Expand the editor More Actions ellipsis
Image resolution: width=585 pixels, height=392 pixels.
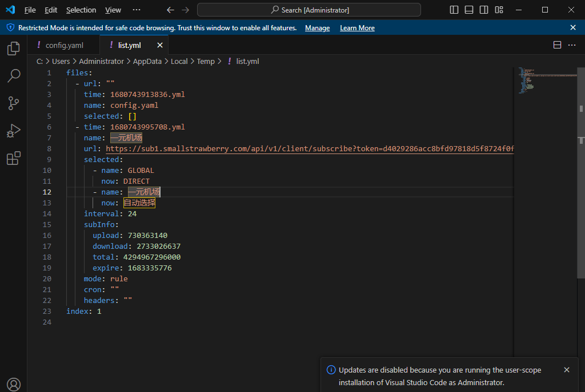[572, 45]
